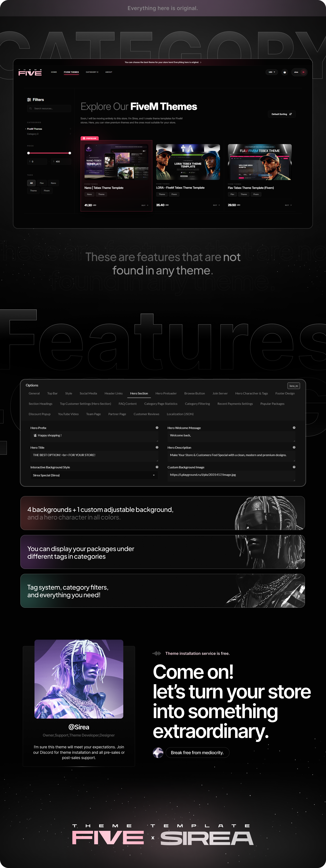This screenshot has height=868, width=326.
Task: Select FiveM Themes category in sidebar
Action: [34, 129]
